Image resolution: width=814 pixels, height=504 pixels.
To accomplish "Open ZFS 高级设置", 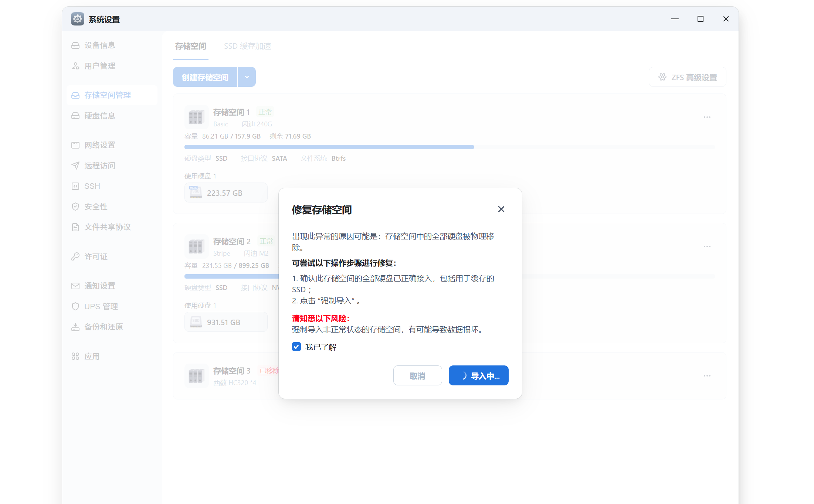I will pyautogui.click(x=687, y=77).
